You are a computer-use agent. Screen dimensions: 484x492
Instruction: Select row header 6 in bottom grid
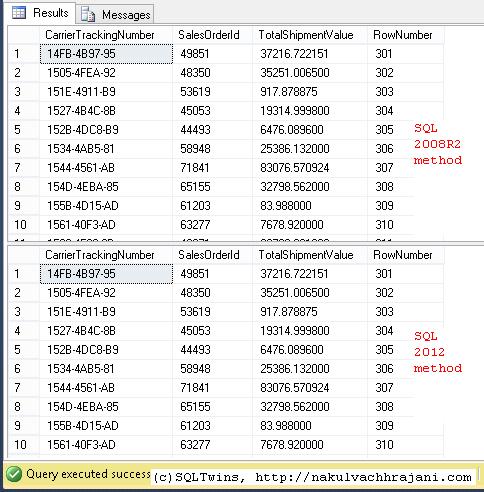[x=23, y=369]
